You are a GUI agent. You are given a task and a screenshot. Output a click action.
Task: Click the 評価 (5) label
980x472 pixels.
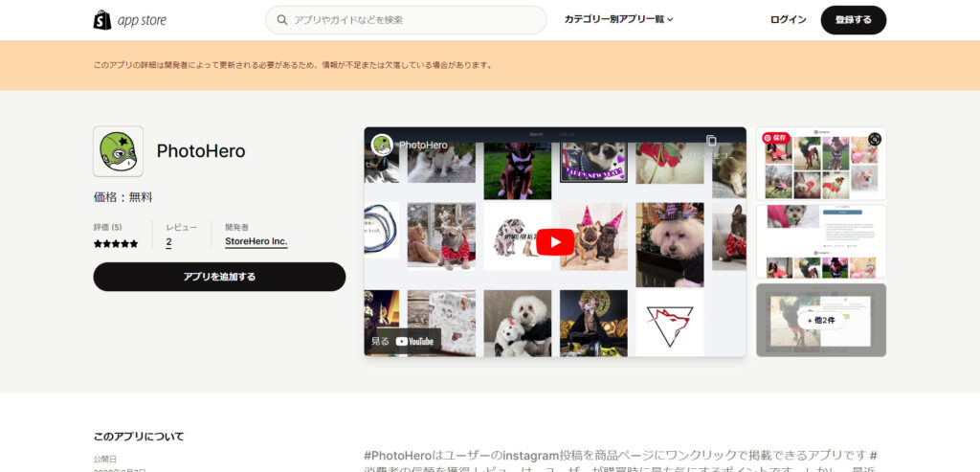(107, 228)
